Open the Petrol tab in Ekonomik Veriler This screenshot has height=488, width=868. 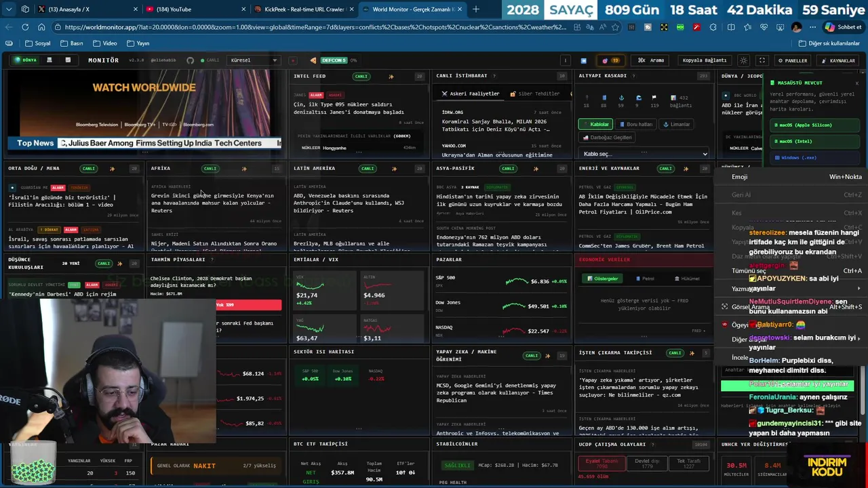645,279
